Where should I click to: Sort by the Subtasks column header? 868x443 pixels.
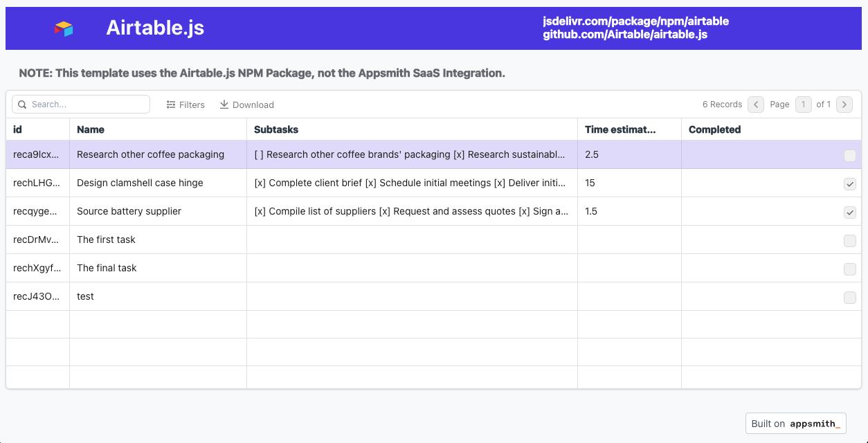[276, 129]
